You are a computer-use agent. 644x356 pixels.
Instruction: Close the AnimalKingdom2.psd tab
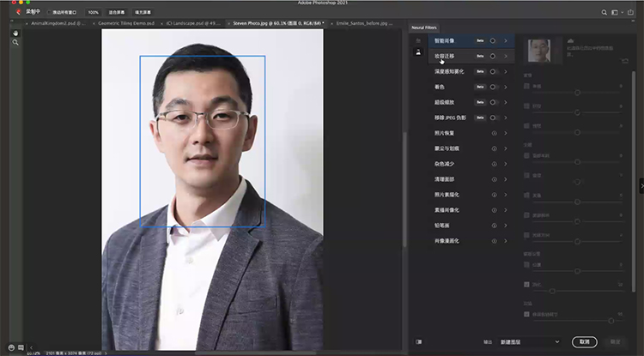pos(27,24)
